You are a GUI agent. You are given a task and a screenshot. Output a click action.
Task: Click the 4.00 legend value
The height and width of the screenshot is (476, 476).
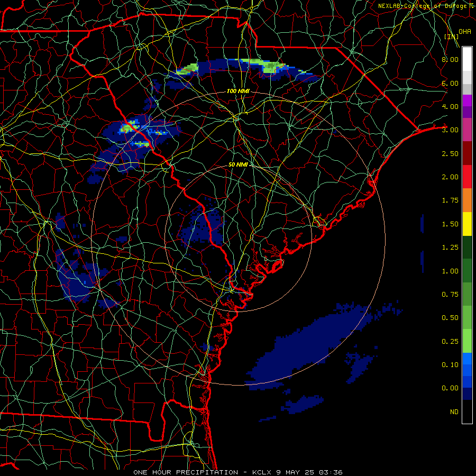tap(450, 106)
